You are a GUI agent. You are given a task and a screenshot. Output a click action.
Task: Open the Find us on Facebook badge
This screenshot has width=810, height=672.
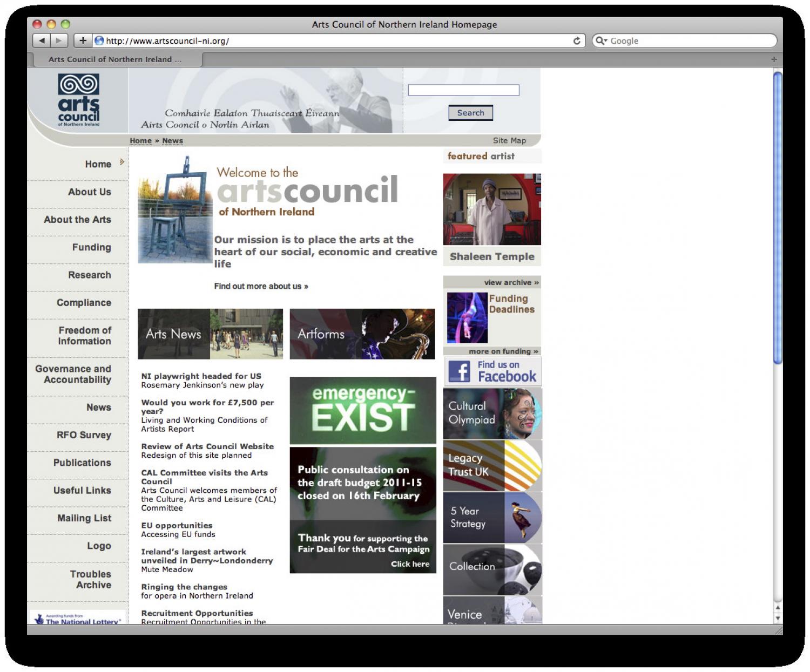click(492, 371)
